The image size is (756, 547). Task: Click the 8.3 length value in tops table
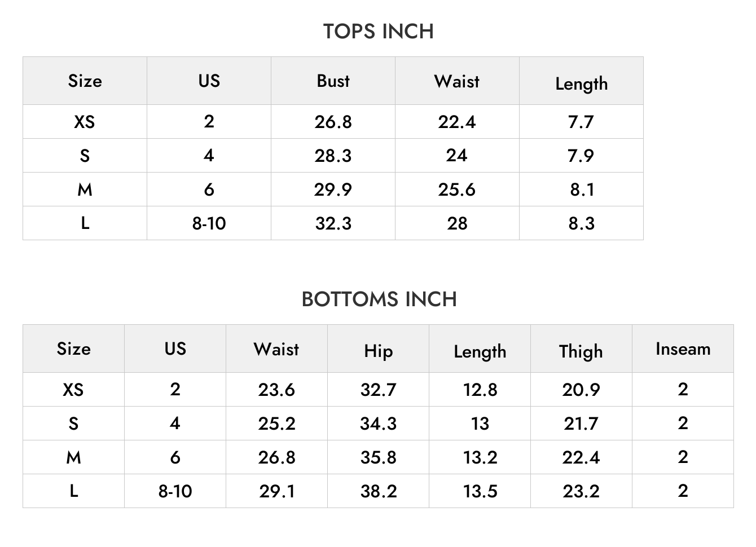[581, 223]
